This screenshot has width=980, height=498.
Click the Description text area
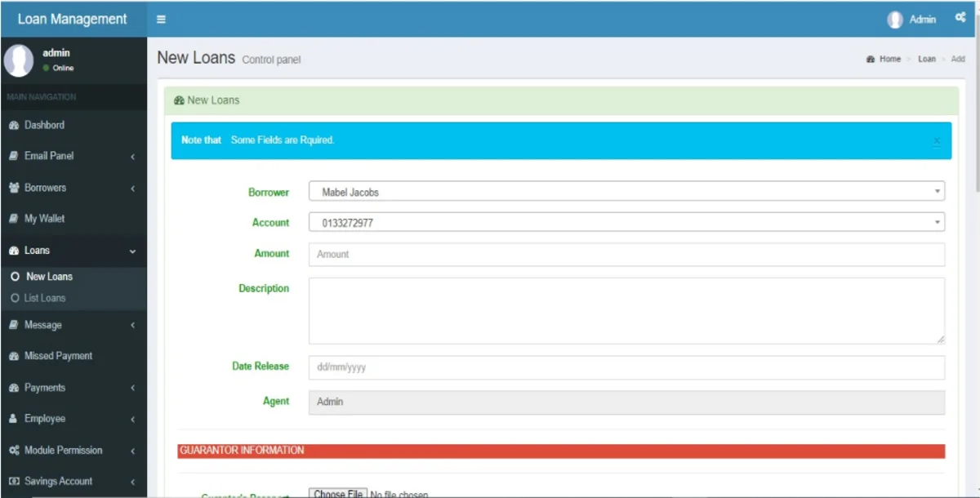click(626, 311)
